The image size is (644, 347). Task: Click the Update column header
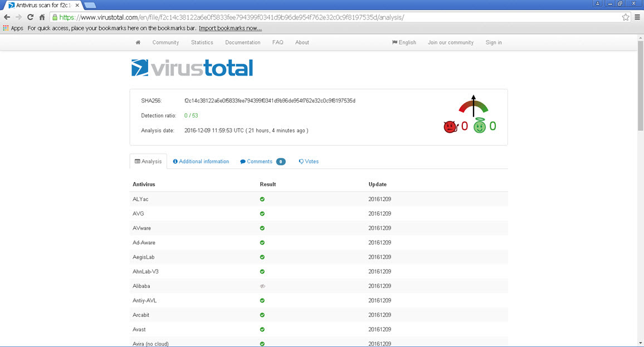point(378,184)
